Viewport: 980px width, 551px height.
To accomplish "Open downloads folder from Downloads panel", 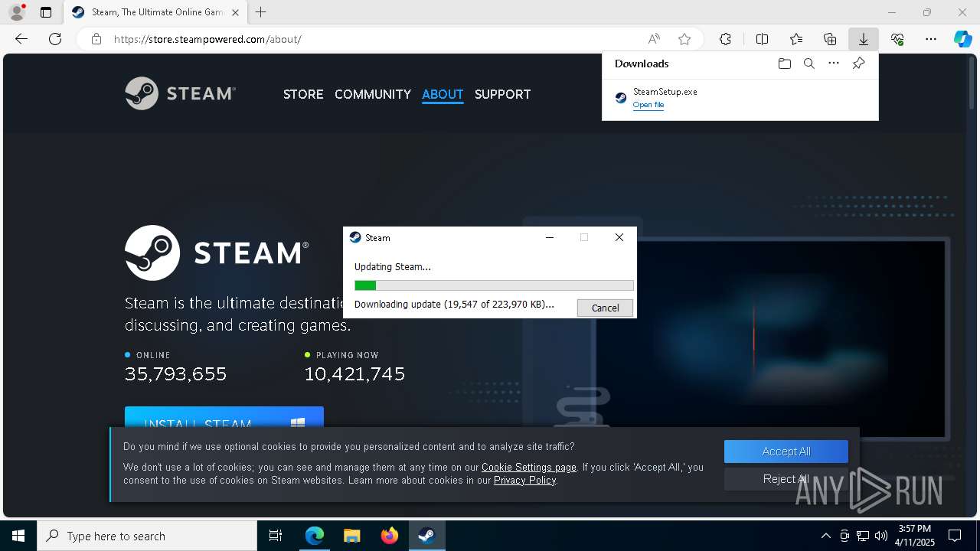I will (x=784, y=64).
